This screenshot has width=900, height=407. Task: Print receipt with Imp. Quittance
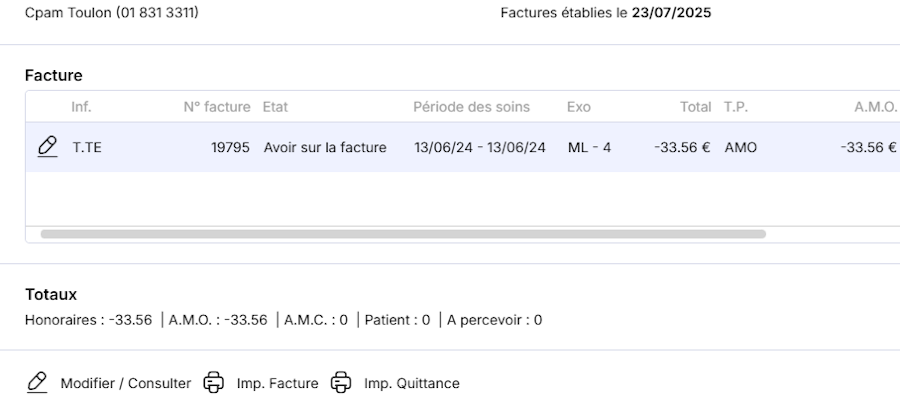pos(411,383)
